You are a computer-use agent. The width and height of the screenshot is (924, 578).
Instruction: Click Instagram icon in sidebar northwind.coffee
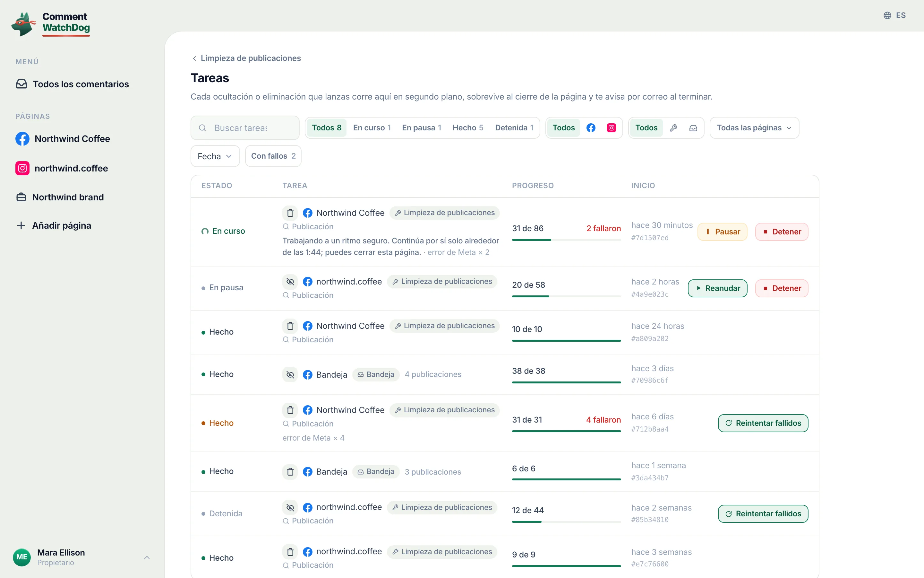point(22,168)
